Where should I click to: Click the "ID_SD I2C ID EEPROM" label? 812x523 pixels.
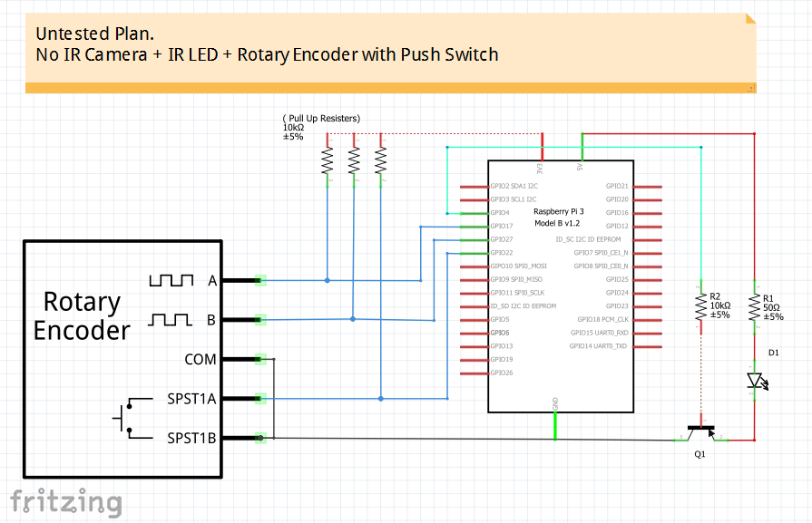click(523, 306)
